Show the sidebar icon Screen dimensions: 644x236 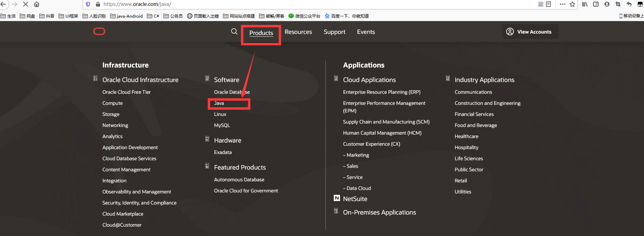[596, 4]
